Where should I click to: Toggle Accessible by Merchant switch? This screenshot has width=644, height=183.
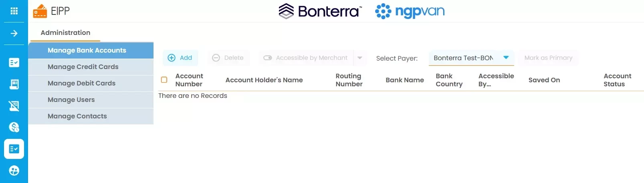(267, 58)
